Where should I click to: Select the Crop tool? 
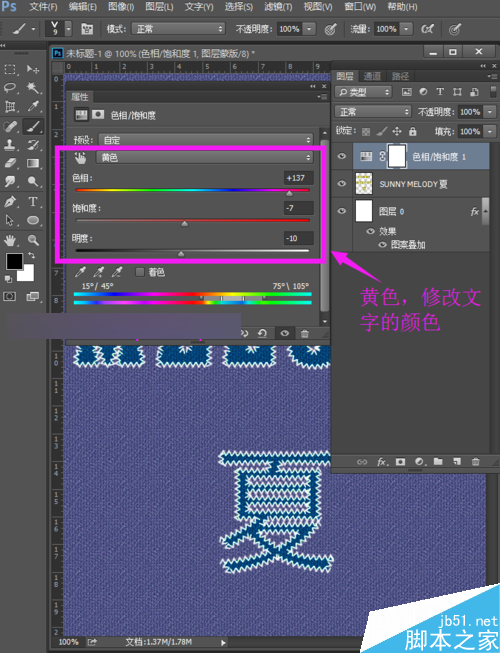[x=10, y=106]
